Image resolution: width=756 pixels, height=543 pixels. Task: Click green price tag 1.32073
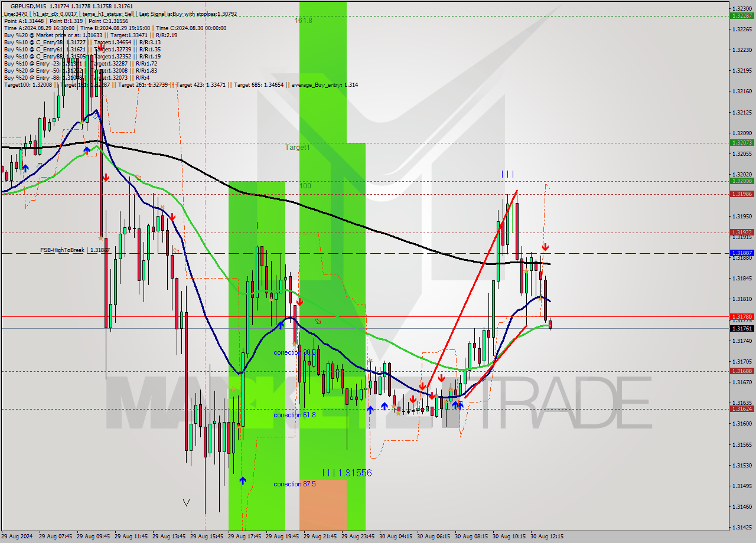741,142
